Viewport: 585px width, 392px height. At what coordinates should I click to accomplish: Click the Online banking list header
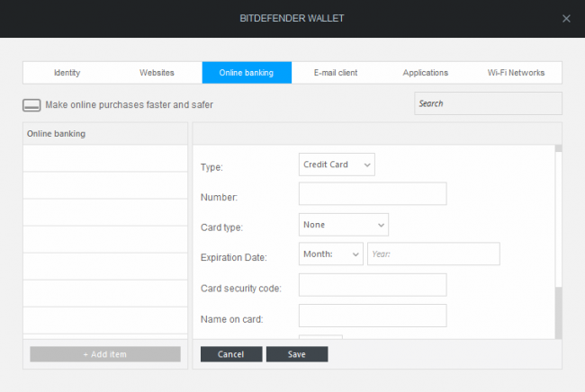coord(105,133)
